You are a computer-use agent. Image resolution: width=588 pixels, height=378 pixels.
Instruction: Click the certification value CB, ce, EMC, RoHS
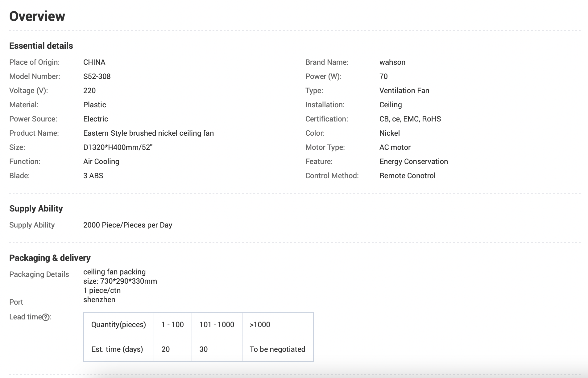410,119
